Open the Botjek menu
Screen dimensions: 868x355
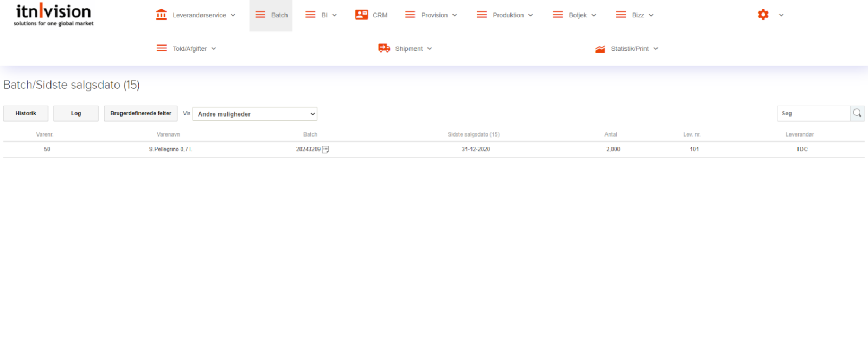[575, 15]
